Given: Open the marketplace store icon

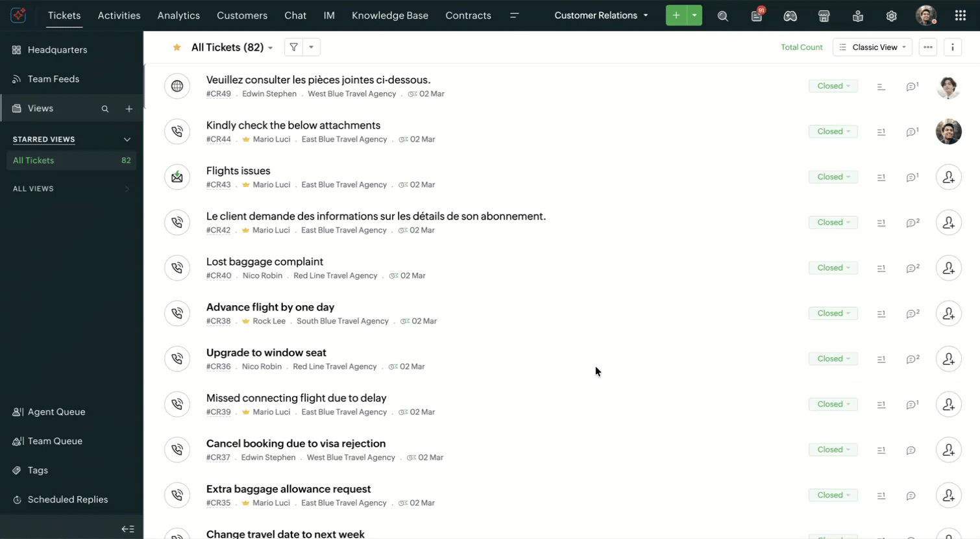Looking at the screenshot, I should pyautogui.click(x=824, y=16).
